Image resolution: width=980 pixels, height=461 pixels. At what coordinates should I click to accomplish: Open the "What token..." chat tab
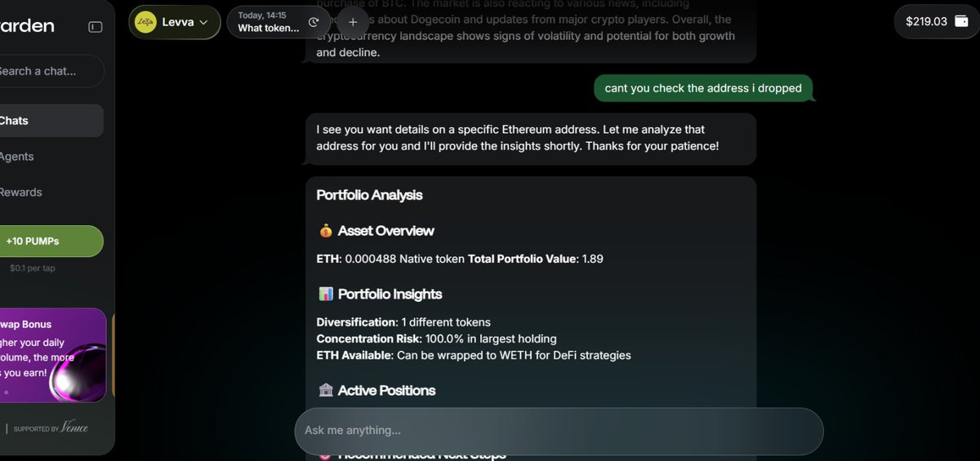click(278, 22)
